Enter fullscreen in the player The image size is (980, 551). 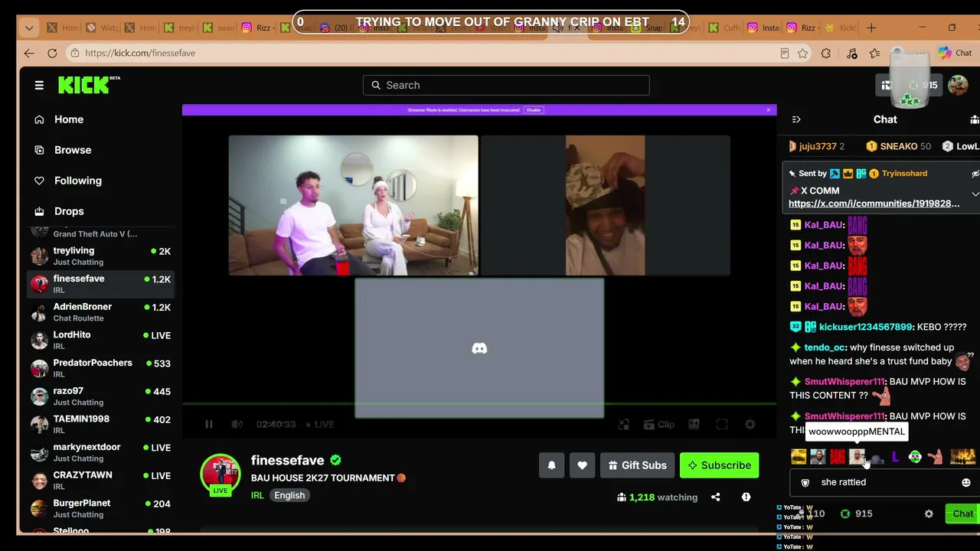coord(722,424)
